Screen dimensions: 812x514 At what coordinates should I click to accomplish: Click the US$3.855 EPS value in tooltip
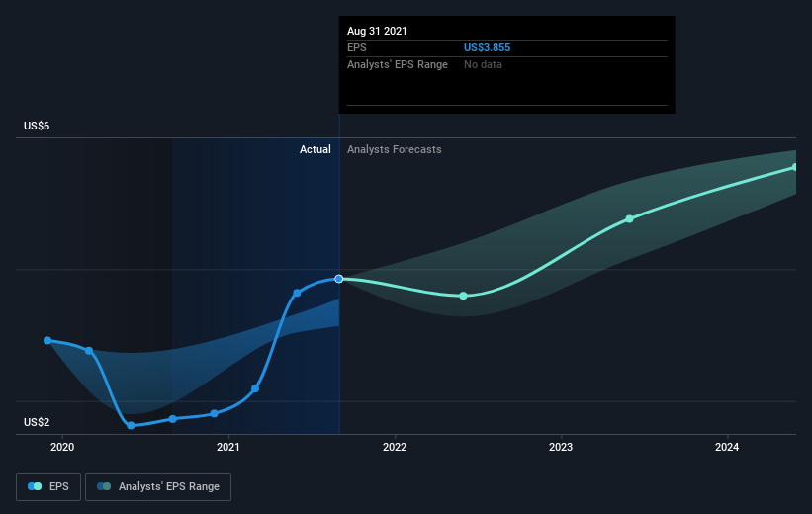click(x=487, y=47)
